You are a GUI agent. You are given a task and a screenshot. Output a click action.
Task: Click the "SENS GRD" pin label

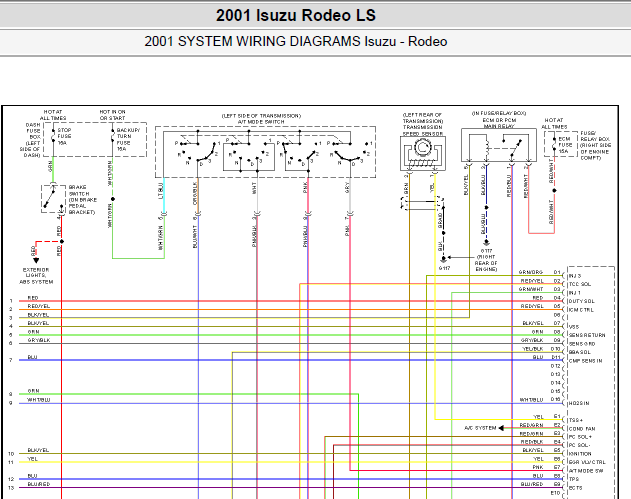[582, 344]
